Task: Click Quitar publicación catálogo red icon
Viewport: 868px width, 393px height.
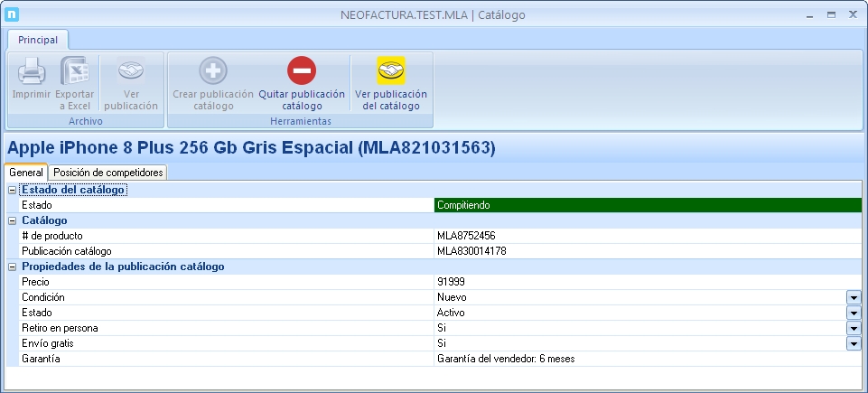Action: [x=302, y=70]
